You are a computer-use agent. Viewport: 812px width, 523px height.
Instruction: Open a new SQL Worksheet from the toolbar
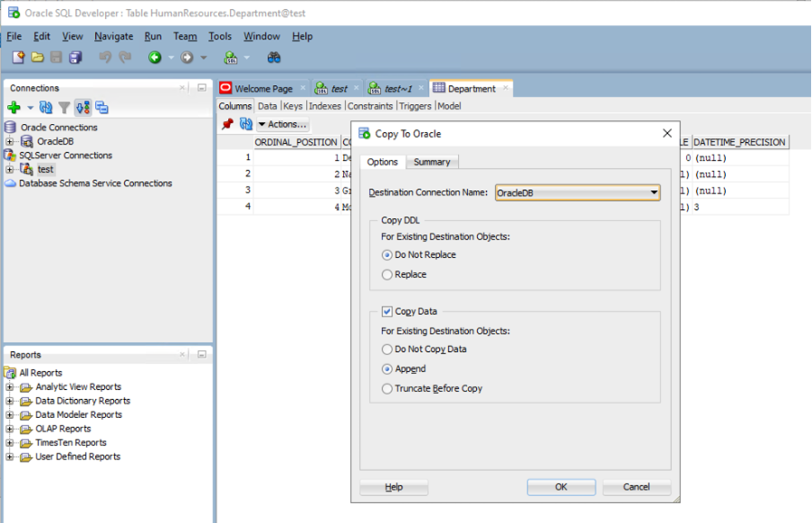coord(229,57)
